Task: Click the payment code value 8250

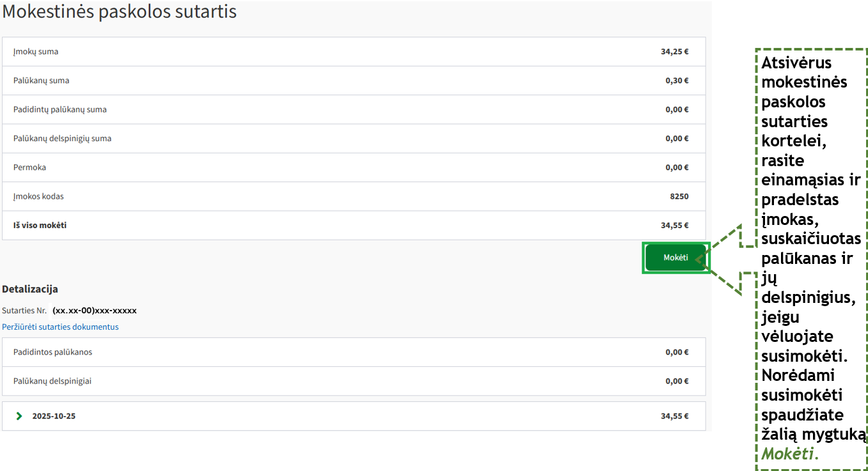Action: tap(679, 196)
